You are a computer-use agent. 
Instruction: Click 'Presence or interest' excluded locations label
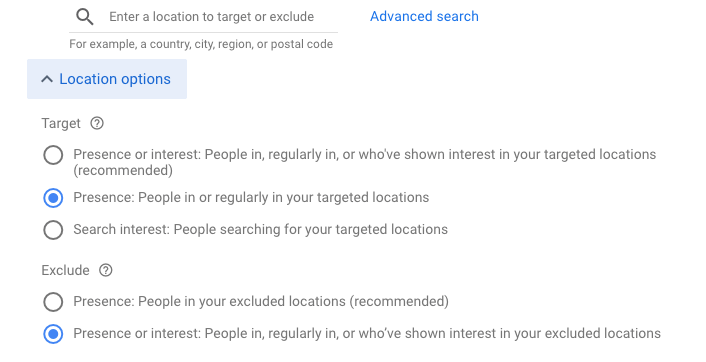(x=367, y=333)
